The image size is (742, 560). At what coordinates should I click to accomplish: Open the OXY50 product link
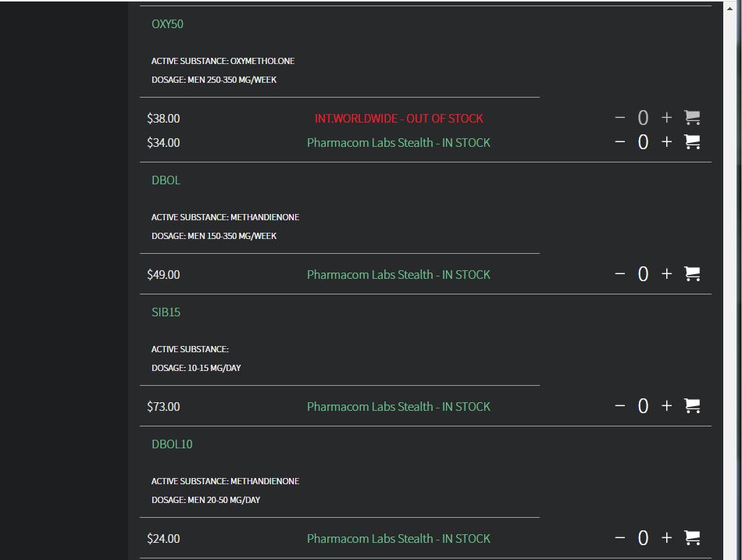coord(167,24)
